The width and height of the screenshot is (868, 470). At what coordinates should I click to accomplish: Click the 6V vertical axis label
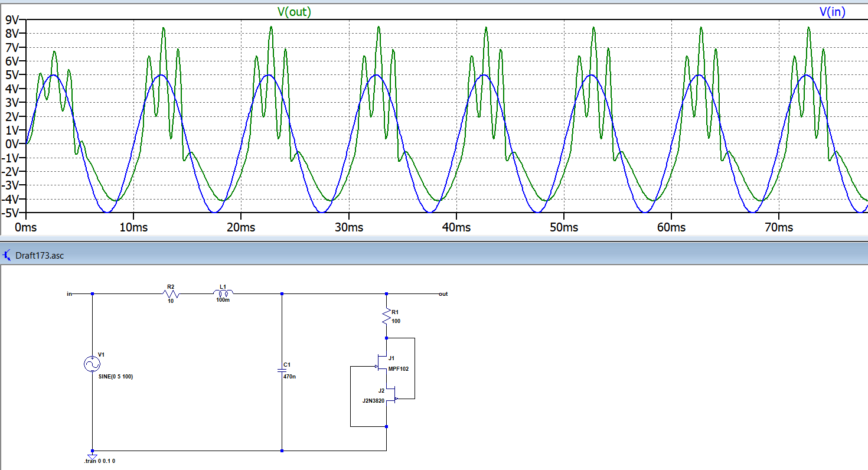coord(13,61)
